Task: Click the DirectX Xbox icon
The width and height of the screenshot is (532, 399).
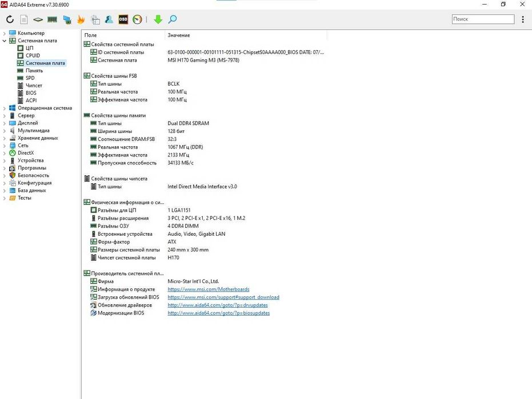Action: click(x=13, y=153)
